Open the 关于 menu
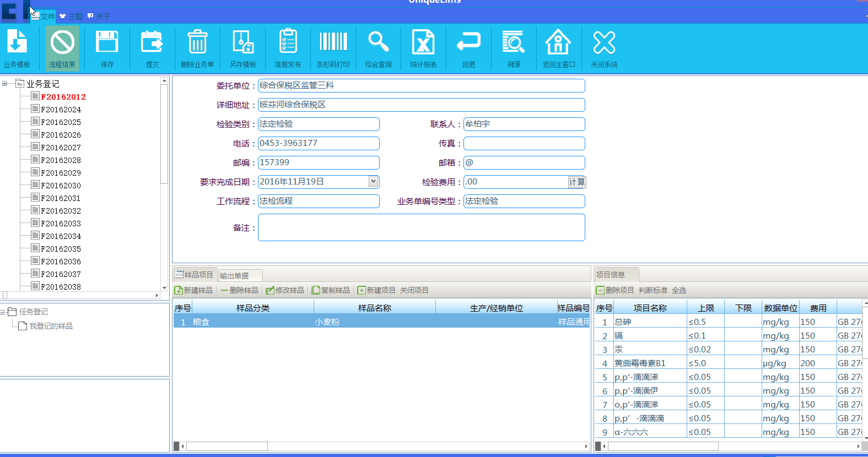The height and width of the screenshot is (457, 868). click(99, 17)
